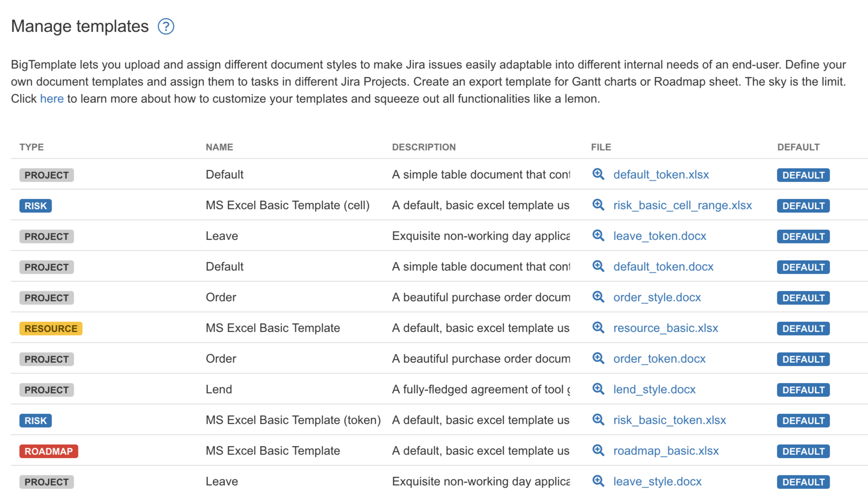Click the zoom icon for resource_basic.xlsx
868x494 pixels.
pyautogui.click(x=598, y=328)
